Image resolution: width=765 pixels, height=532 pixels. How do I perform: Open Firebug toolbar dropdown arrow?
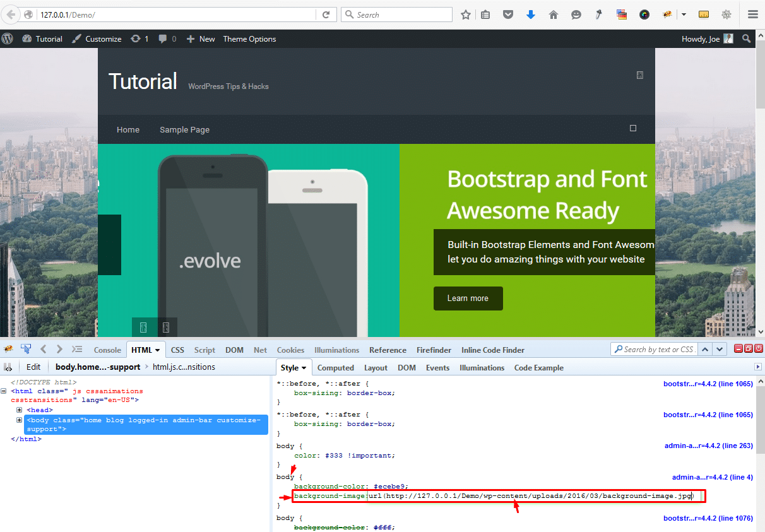point(684,15)
